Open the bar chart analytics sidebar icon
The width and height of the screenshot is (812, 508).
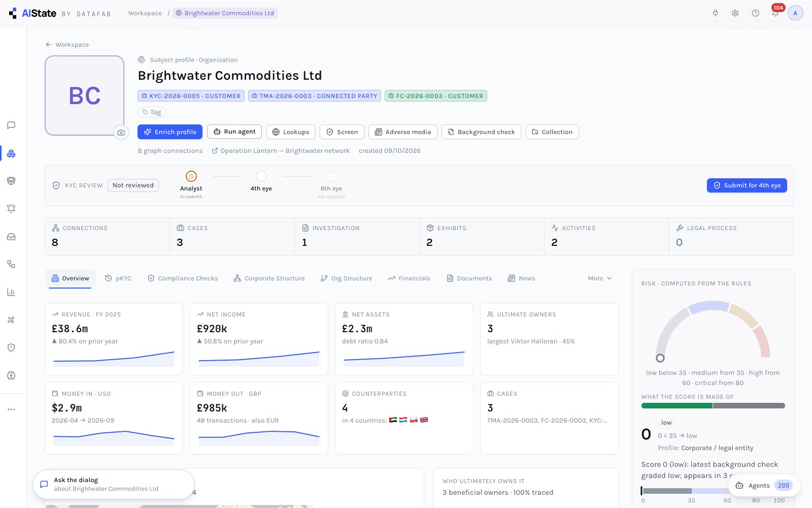11,292
